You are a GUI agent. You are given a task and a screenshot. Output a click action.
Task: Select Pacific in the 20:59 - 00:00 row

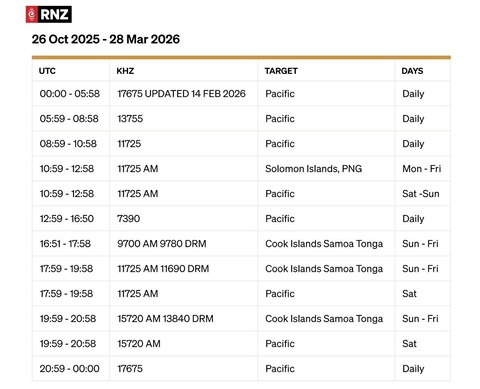tap(280, 369)
